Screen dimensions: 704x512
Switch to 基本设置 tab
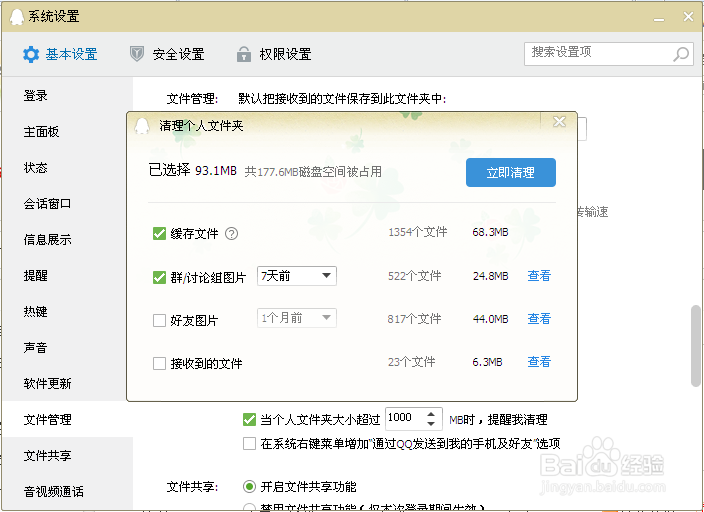point(60,54)
